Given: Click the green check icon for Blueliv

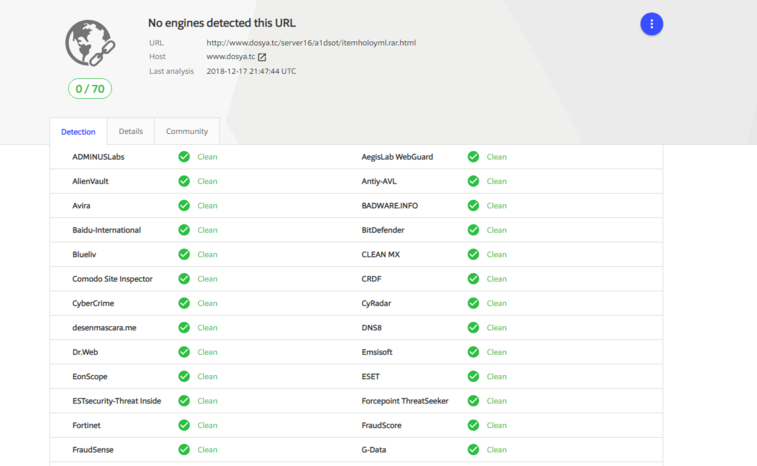Looking at the screenshot, I should pyautogui.click(x=184, y=254).
